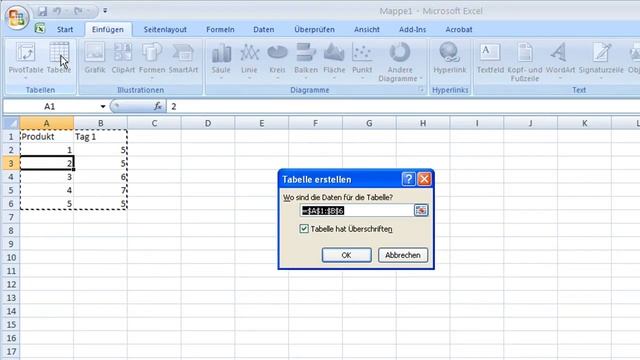
Task: Insert a Säule column chart
Action: tap(221, 61)
